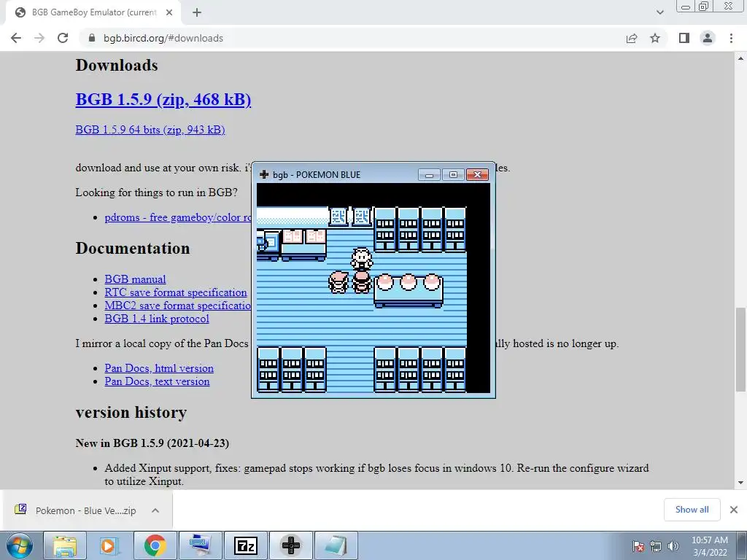Maximize the bgb POKEMON BLUE window
The width and height of the screenshot is (747, 560).
[x=453, y=175]
